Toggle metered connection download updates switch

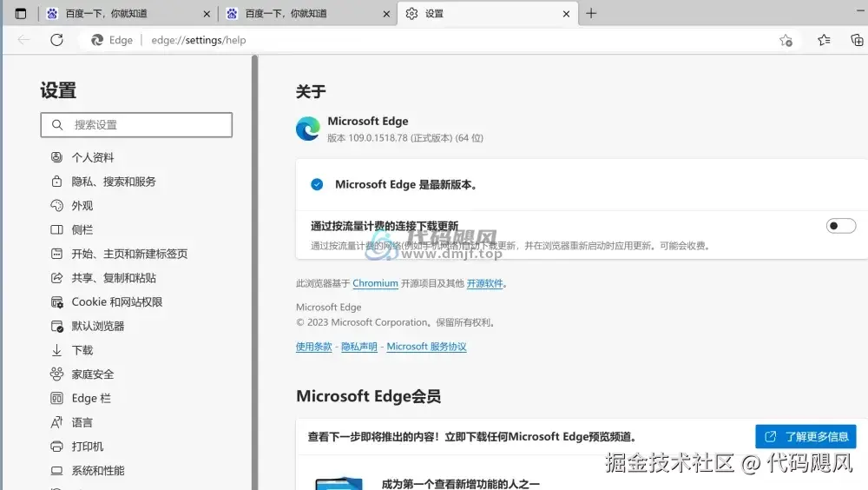click(x=841, y=226)
